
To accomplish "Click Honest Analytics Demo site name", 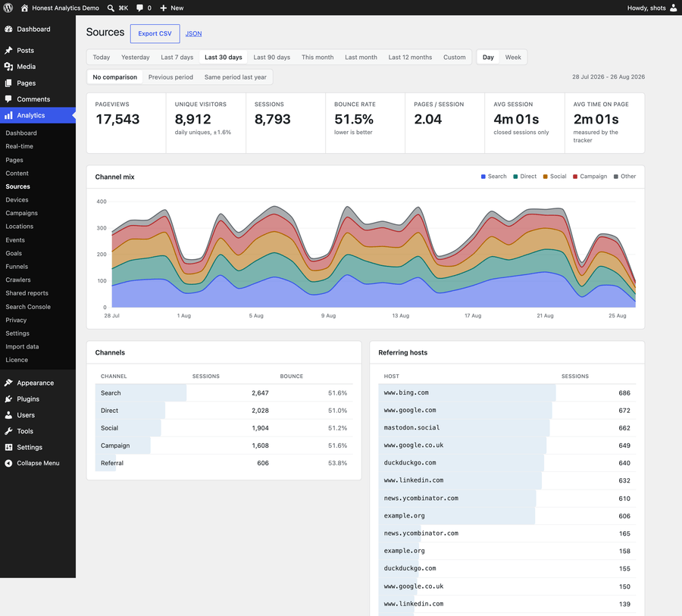I will tap(65, 8).
